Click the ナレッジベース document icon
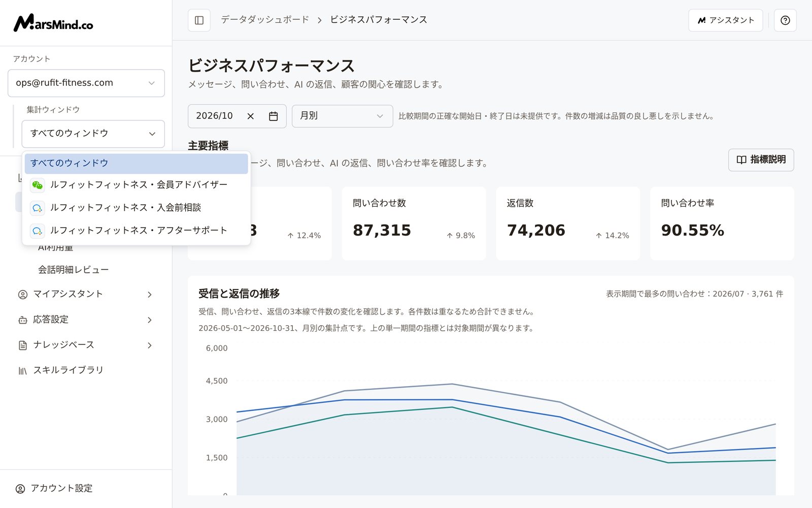 (x=23, y=345)
